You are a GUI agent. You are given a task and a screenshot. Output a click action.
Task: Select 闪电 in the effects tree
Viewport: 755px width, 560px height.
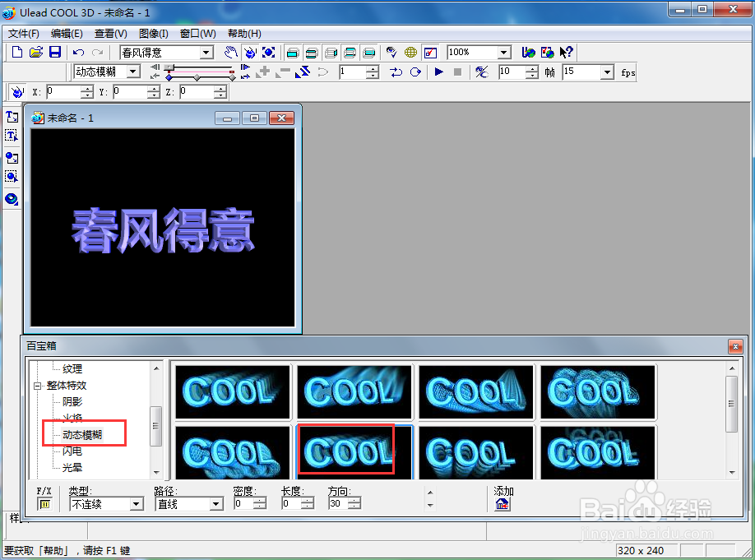[x=72, y=451]
